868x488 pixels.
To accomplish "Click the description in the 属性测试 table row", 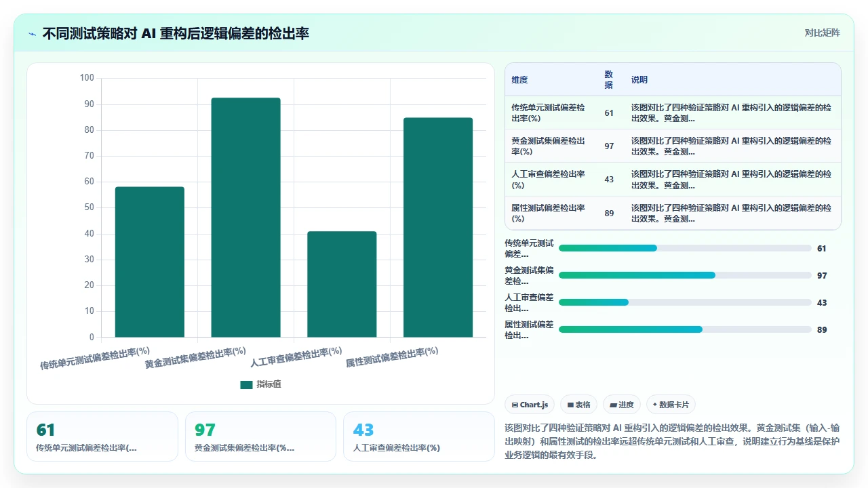I will (732, 213).
